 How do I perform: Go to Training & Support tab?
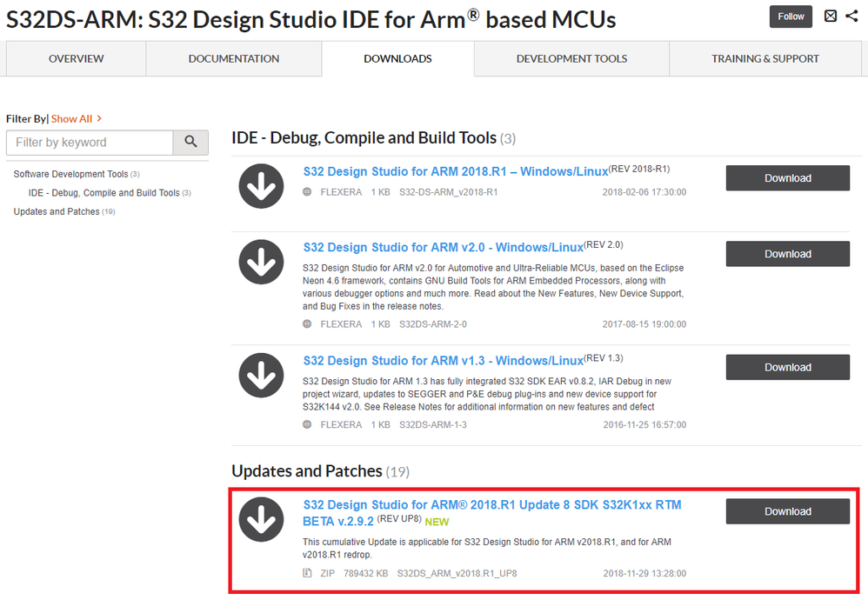[x=765, y=58]
